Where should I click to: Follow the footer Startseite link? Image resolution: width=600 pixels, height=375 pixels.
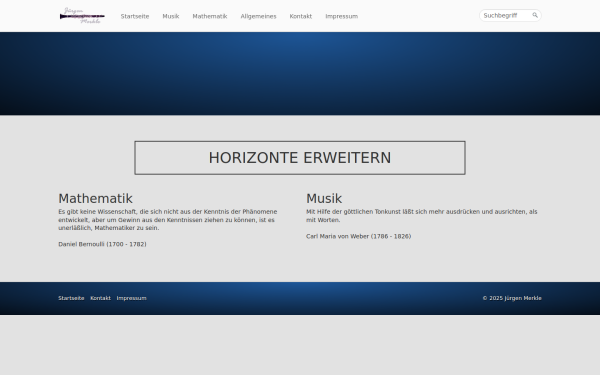pyautogui.click(x=71, y=298)
